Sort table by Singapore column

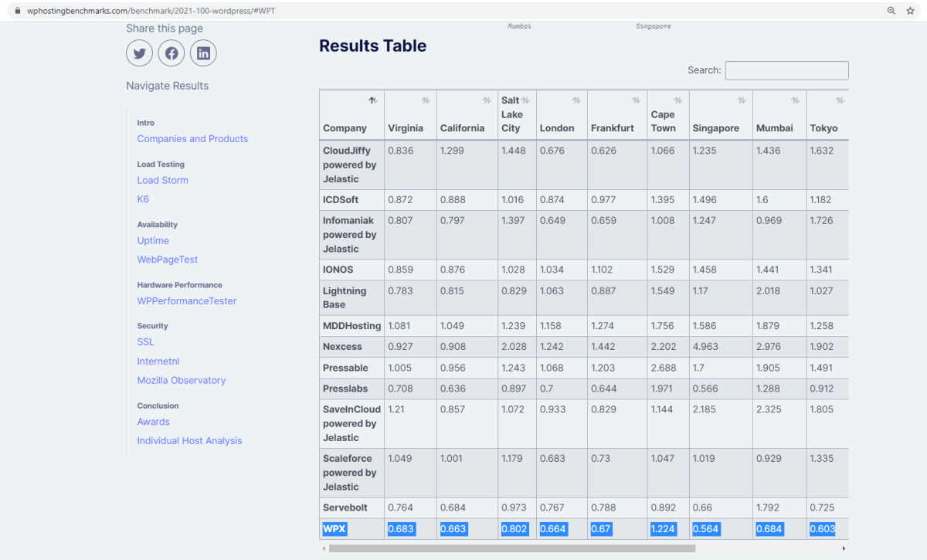coord(720,114)
